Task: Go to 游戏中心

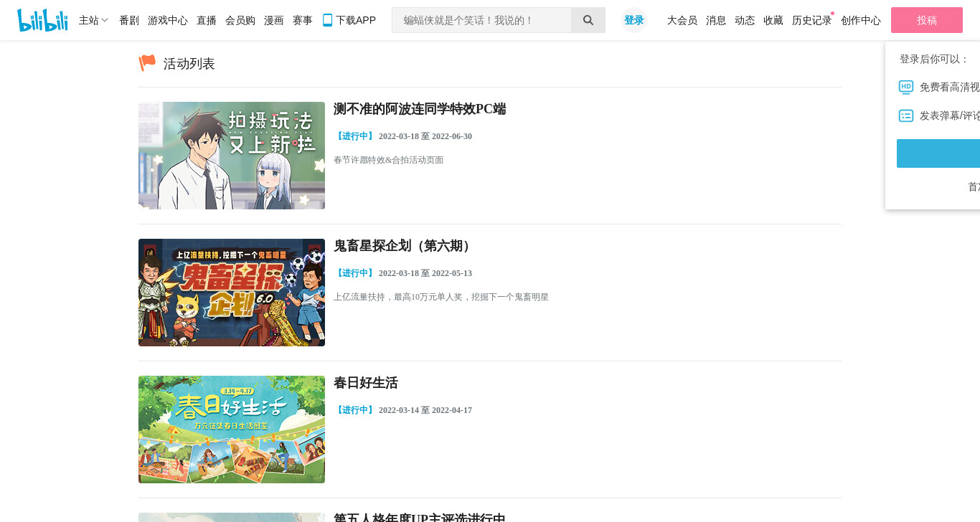Action: tap(168, 20)
